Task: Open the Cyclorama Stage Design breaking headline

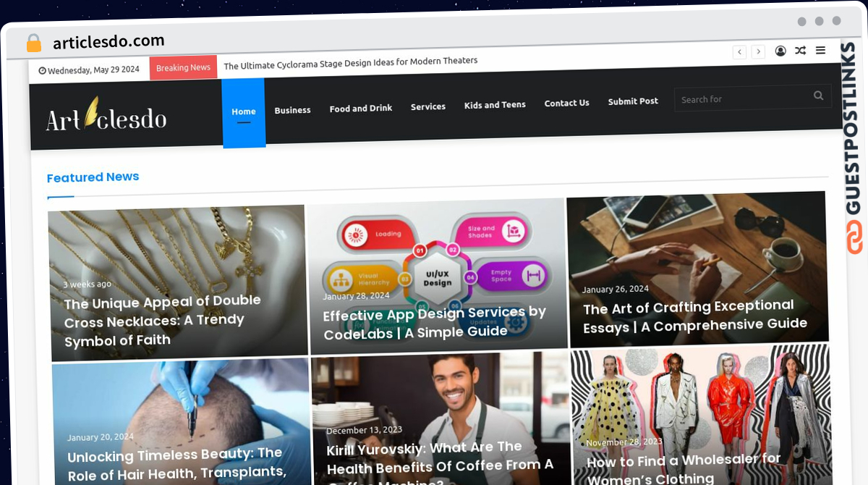Action: coord(351,63)
